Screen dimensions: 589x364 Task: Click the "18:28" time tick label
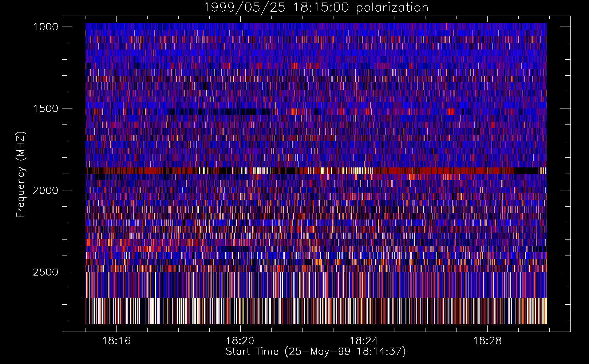coord(487,341)
